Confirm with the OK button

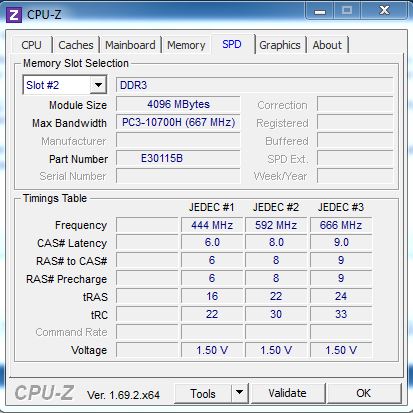point(364,393)
